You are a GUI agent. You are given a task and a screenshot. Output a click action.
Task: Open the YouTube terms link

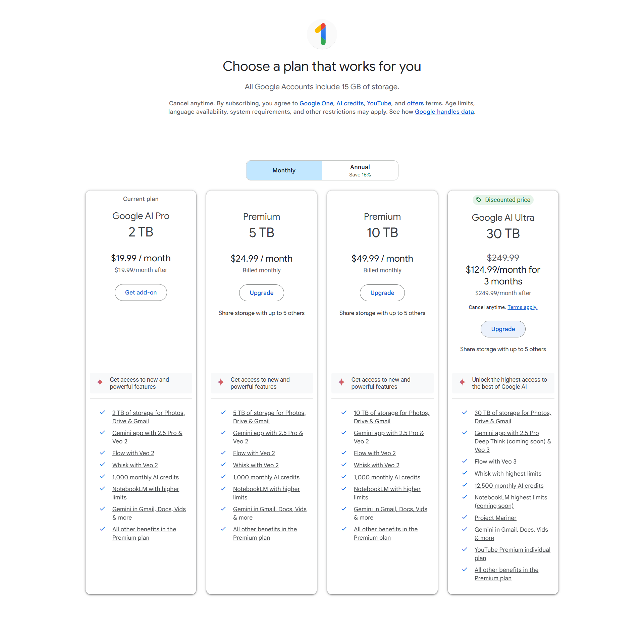click(379, 103)
